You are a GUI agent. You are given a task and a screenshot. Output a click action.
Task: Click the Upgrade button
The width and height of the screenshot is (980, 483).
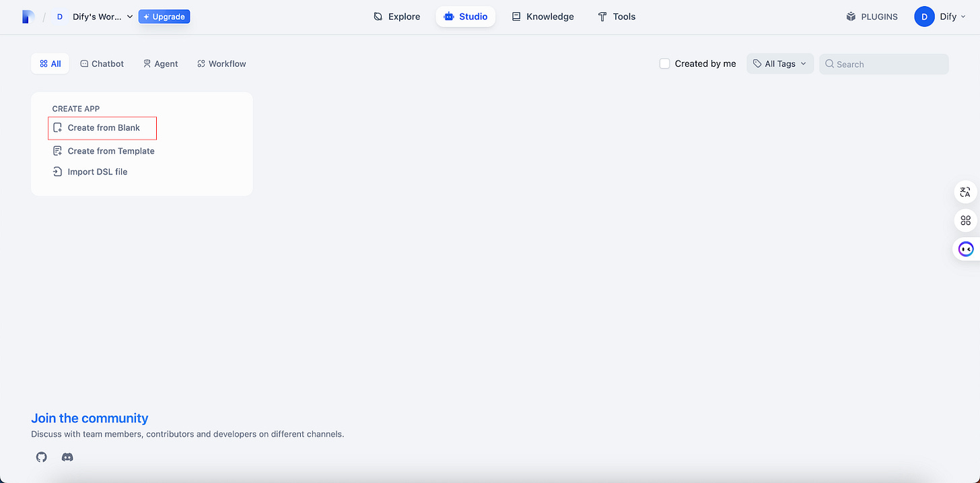(164, 17)
